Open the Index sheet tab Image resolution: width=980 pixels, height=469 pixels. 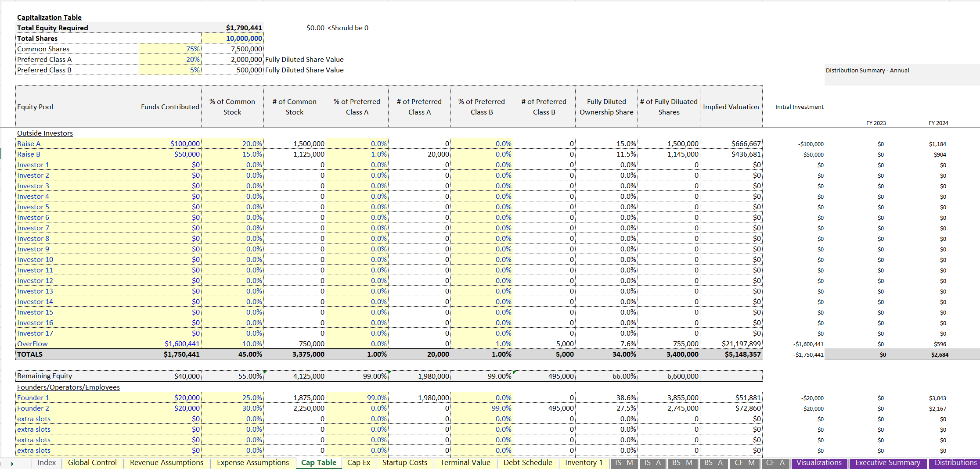click(x=47, y=463)
